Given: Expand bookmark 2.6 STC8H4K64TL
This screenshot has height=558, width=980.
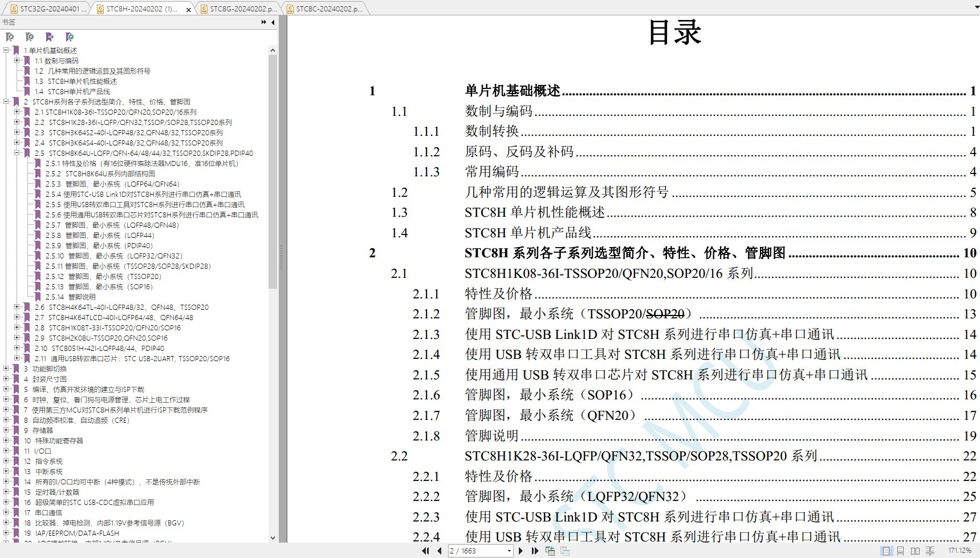Looking at the screenshot, I should pos(17,307).
